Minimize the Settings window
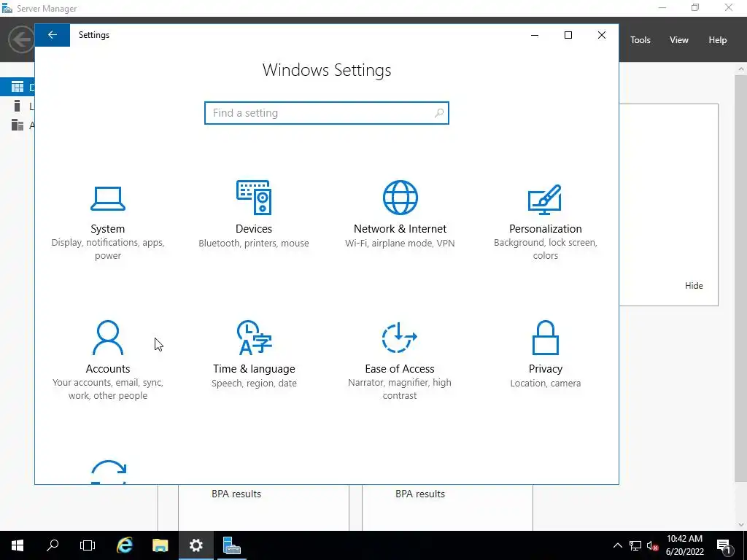The width and height of the screenshot is (747, 560). (x=535, y=35)
